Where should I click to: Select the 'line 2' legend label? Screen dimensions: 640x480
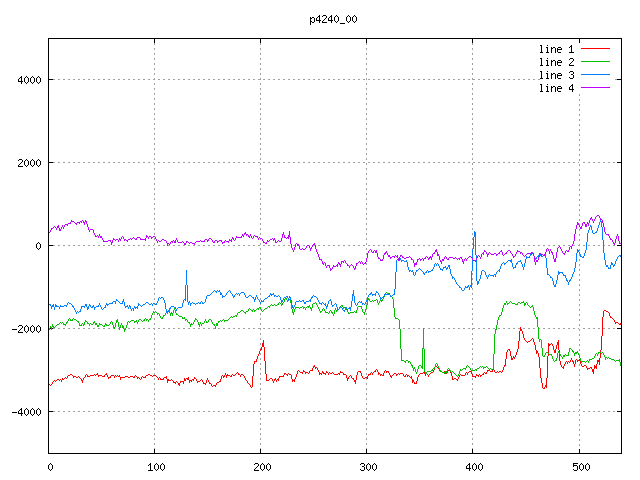point(556,62)
